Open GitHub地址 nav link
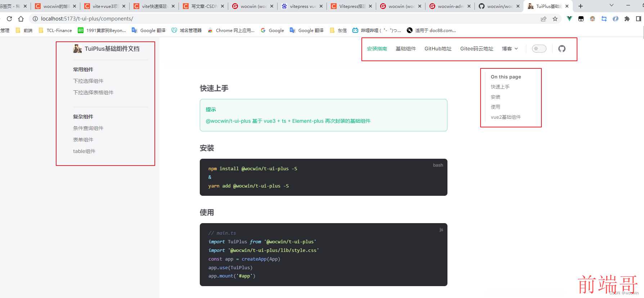Image resolution: width=644 pixels, height=298 pixels. (x=438, y=49)
